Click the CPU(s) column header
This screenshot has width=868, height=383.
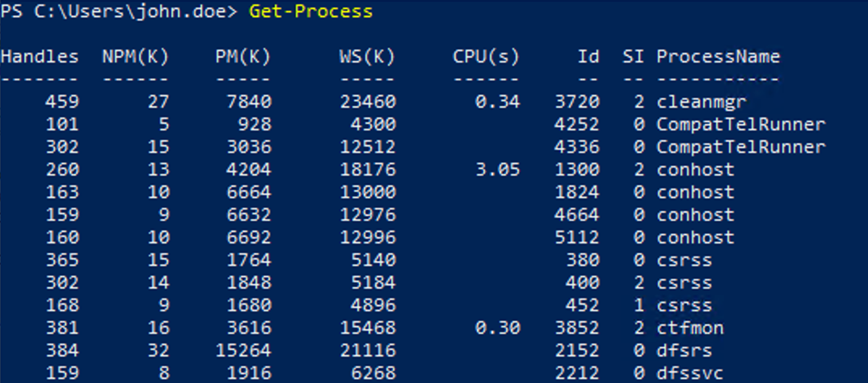(486, 56)
